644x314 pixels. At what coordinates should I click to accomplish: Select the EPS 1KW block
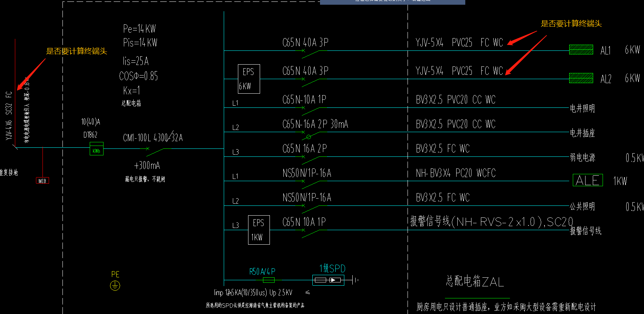259,230
